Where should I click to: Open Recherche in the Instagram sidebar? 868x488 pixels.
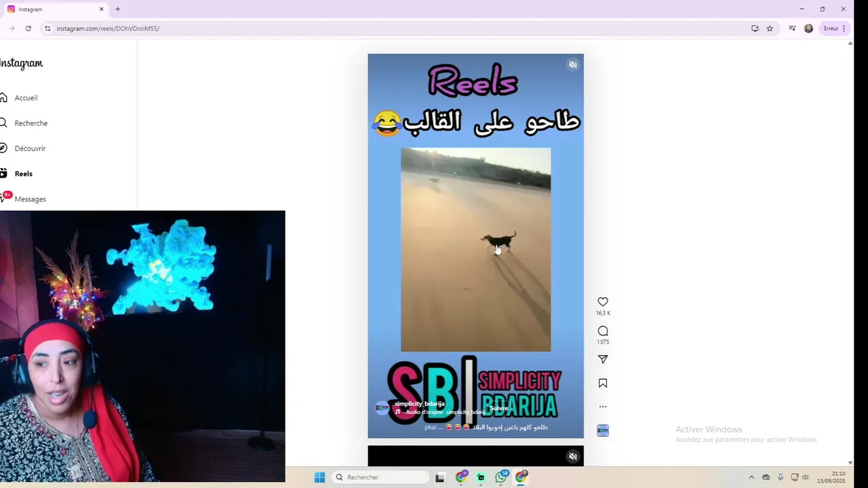[x=31, y=123]
